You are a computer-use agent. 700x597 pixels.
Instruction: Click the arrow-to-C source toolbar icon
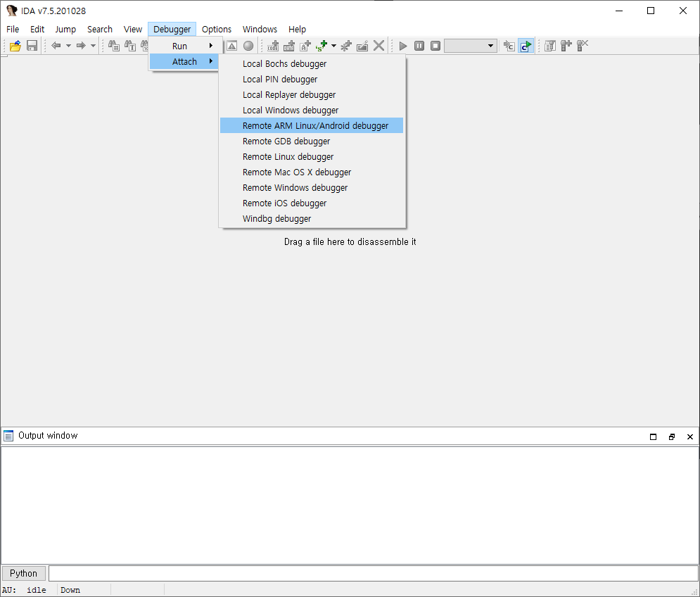click(x=509, y=46)
